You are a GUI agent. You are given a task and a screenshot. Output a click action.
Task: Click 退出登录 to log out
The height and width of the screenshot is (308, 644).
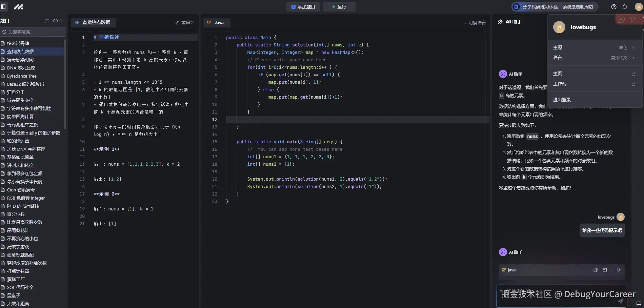pos(563,99)
